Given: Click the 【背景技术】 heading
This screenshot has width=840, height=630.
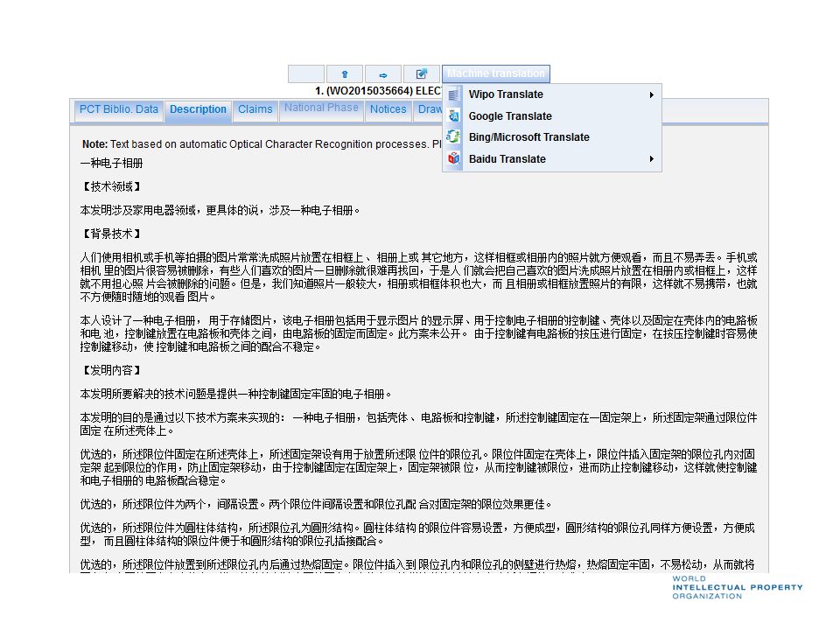Looking at the screenshot, I should pyautogui.click(x=111, y=234).
